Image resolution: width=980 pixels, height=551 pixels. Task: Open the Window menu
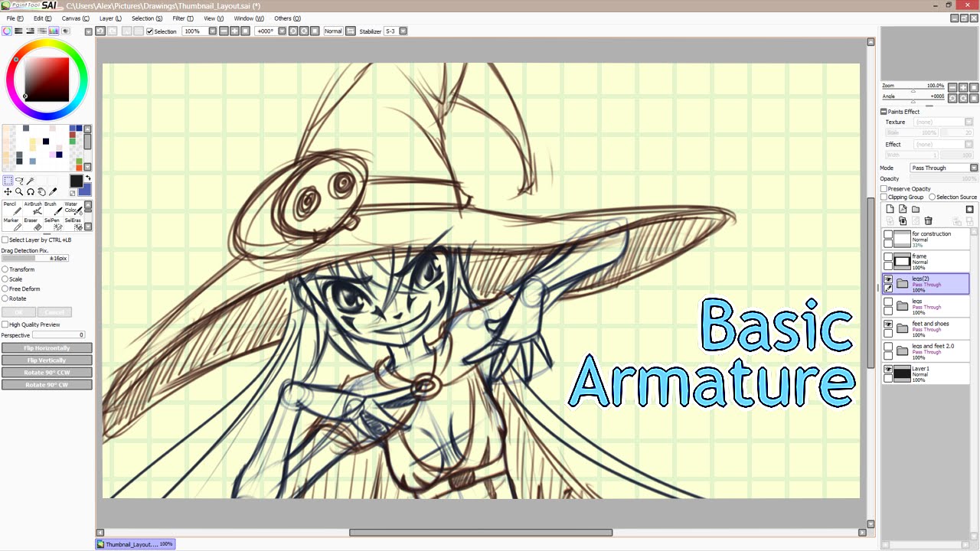point(249,18)
